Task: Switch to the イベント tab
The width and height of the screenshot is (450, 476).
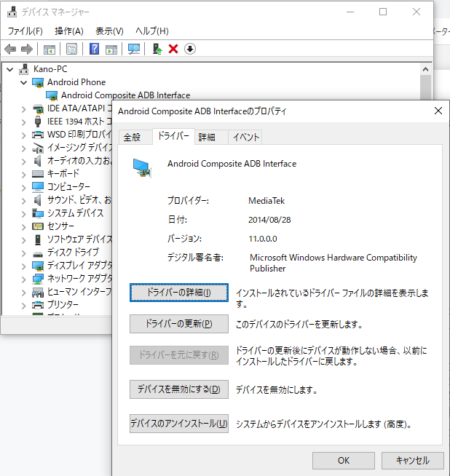Action: coord(245,138)
